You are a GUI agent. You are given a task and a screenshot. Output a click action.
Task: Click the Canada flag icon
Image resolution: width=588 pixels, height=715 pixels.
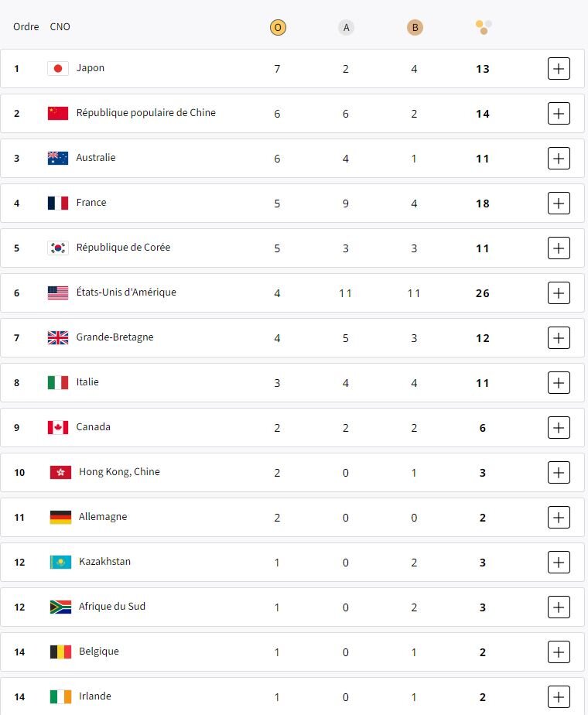pos(58,428)
